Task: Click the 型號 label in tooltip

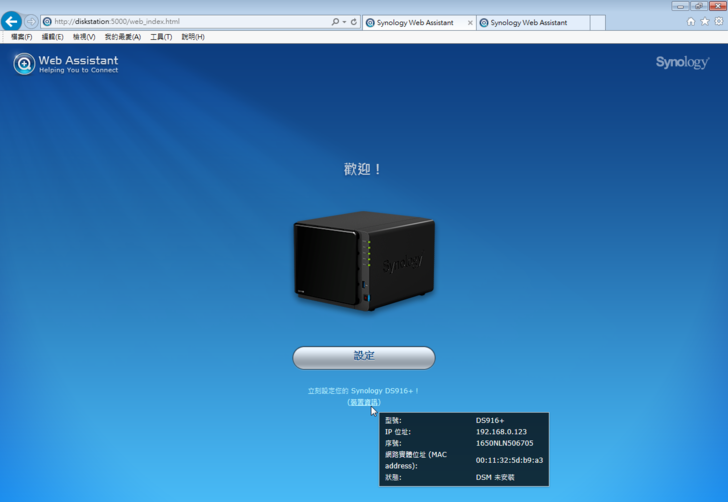Action: point(393,420)
